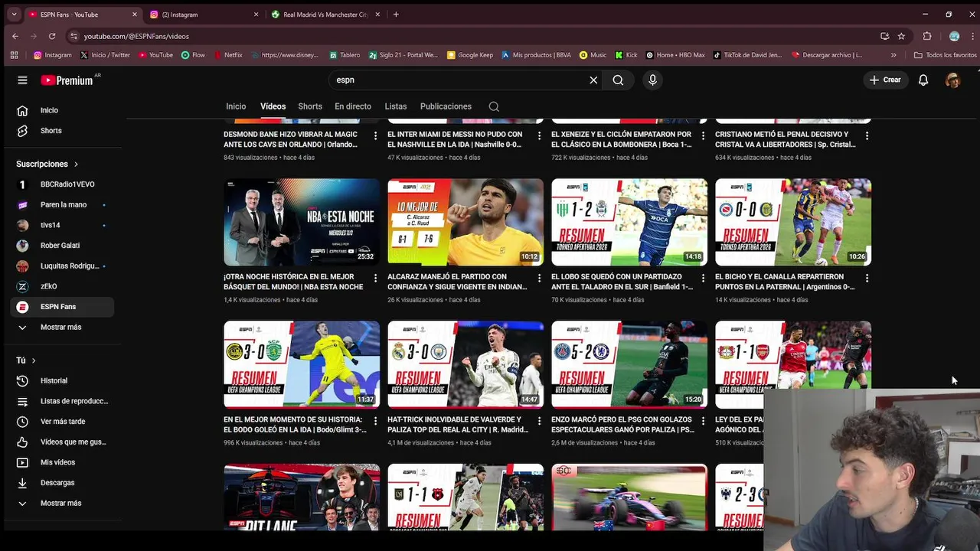
Task: Open a new browser tab
Action: 396,15
